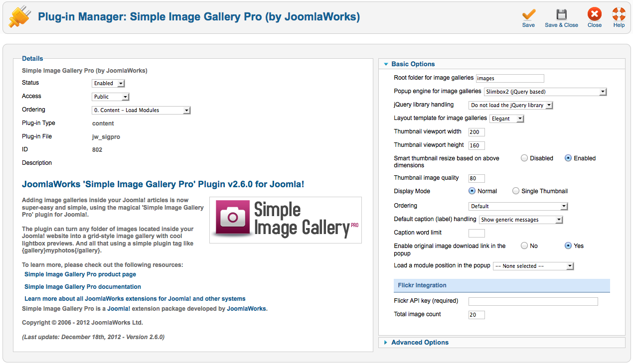The width and height of the screenshot is (633, 364).
Task: Click the red Close icon
Action: [595, 14]
